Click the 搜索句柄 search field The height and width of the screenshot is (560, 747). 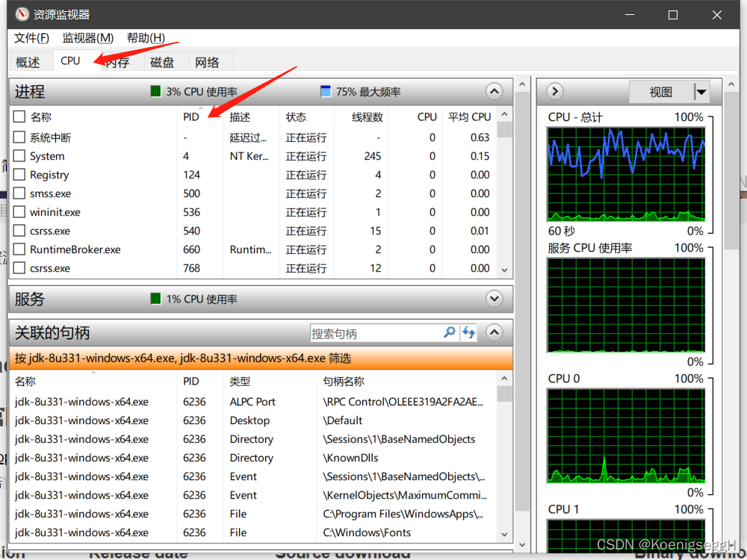pos(376,333)
